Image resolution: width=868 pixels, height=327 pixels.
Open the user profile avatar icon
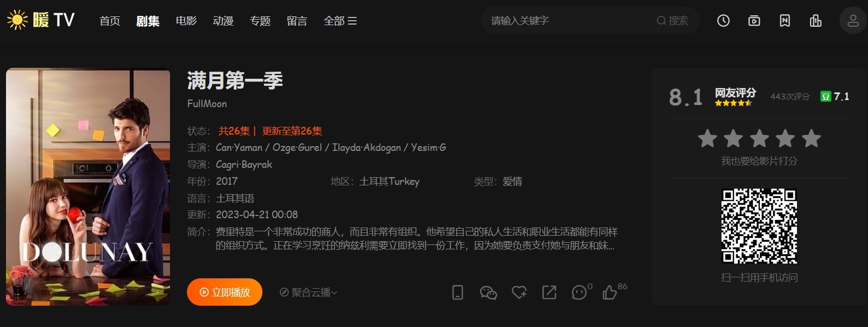coord(853,21)
